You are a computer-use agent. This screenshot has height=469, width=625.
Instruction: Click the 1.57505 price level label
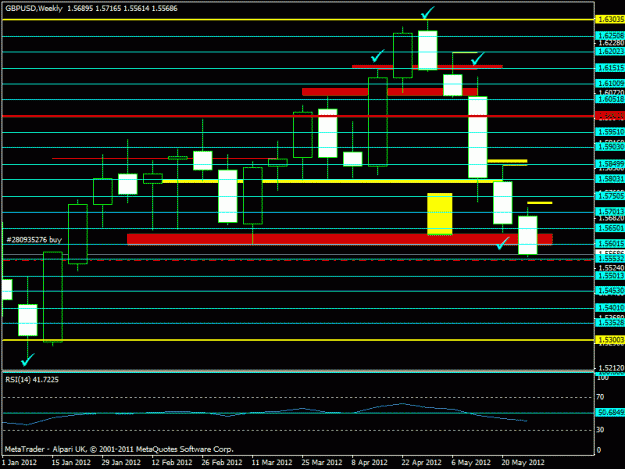(x=610, y=196)
